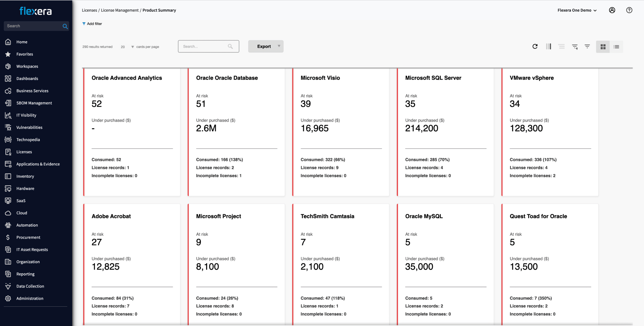This screenshot has width=644, height=326.
Task: Switch to card grid view
Action: click(603, 47)
